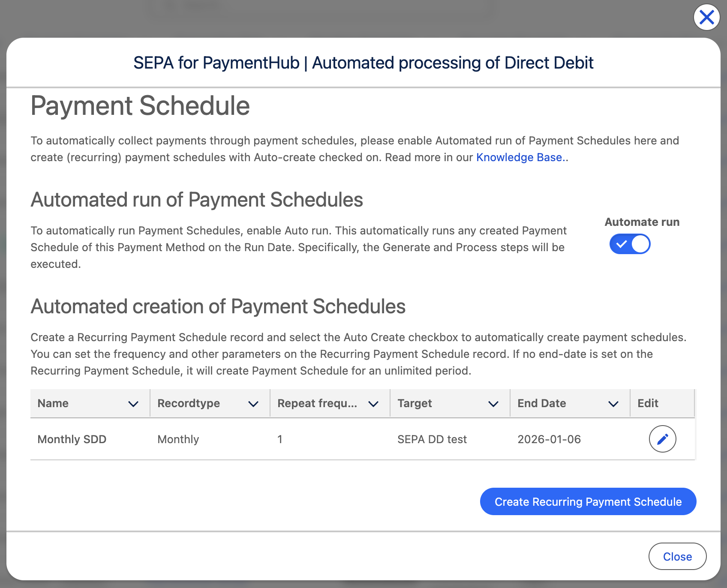Open the edit pencil for Monthly SDD
Viewport: 727px width, 588px height.
pyautogui.click(x=662, y=439)
